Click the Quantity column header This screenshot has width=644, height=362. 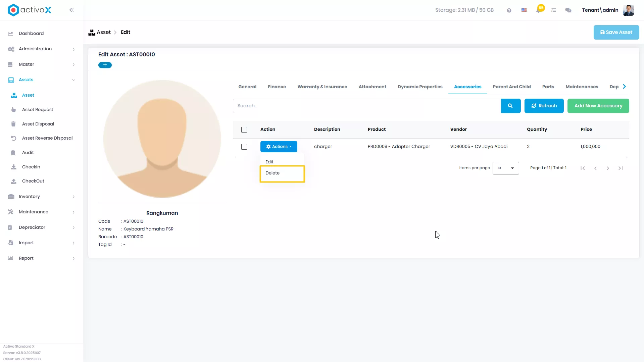[537, 130]
